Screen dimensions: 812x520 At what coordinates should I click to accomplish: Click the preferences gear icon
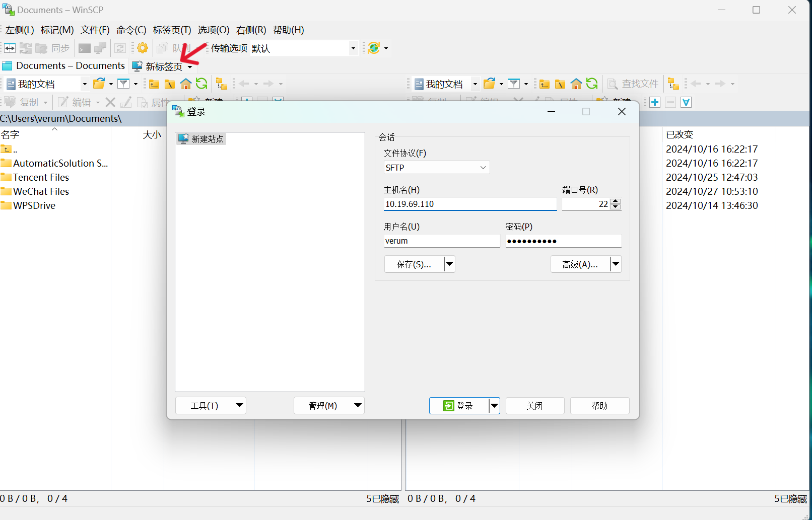coord(143,48)
